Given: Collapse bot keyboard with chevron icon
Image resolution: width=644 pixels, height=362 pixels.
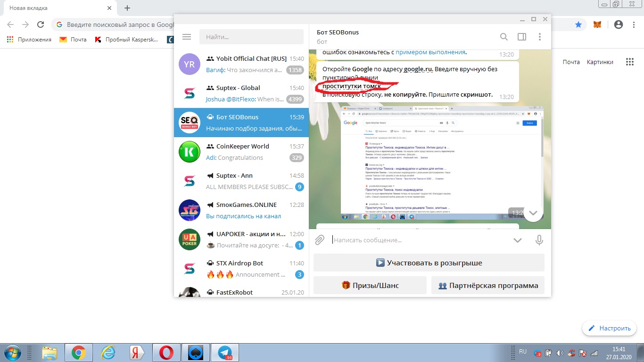Looking at the screenshot, I should click(518, 240).
